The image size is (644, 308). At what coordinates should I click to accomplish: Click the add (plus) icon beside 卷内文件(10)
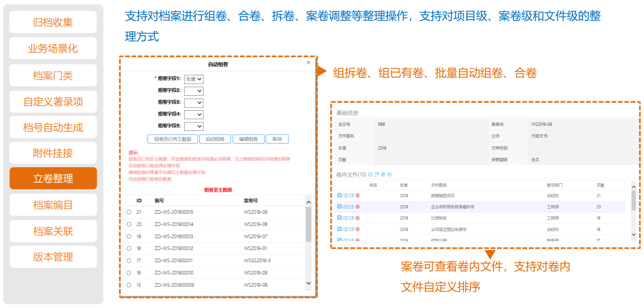click(383, 175)
